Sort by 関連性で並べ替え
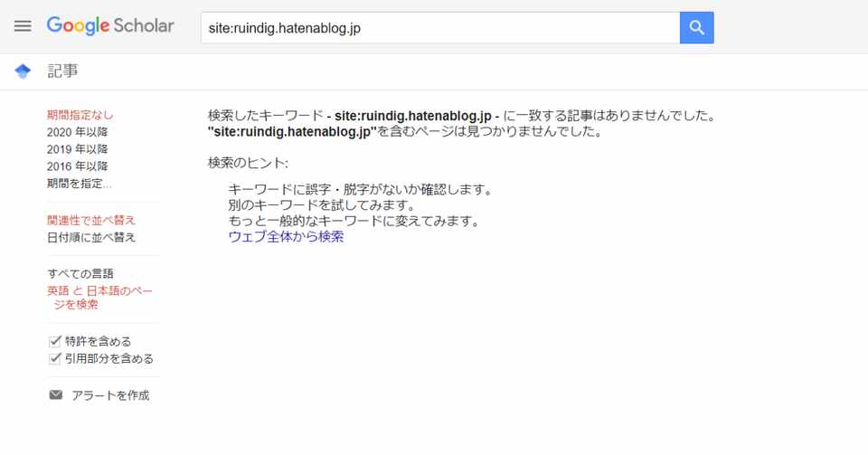Screen dimensions: 868x455 91,221
